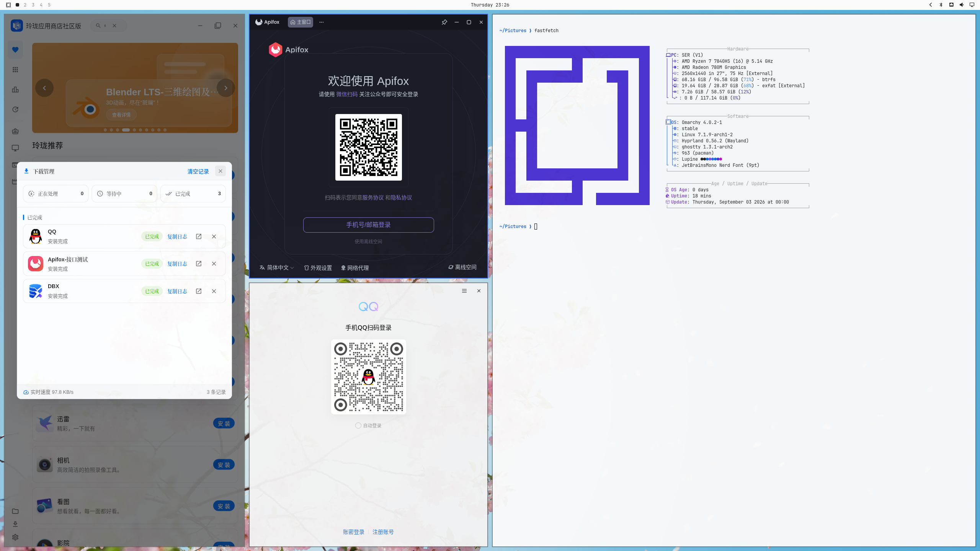This screenshot has height=551, width=980.
Task: Open DBX via its launch icon
Action: pyautogui.click(x=199, y=291)
